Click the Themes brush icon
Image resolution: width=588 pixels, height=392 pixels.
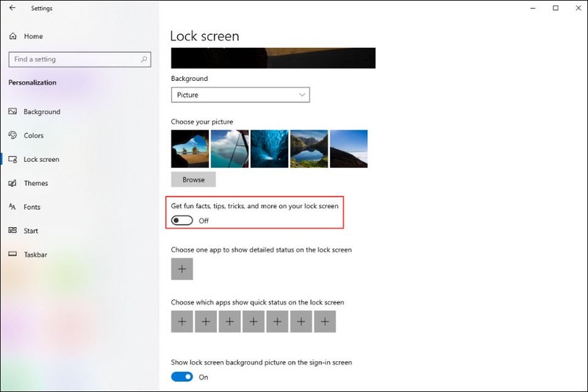tap(12, 183)
